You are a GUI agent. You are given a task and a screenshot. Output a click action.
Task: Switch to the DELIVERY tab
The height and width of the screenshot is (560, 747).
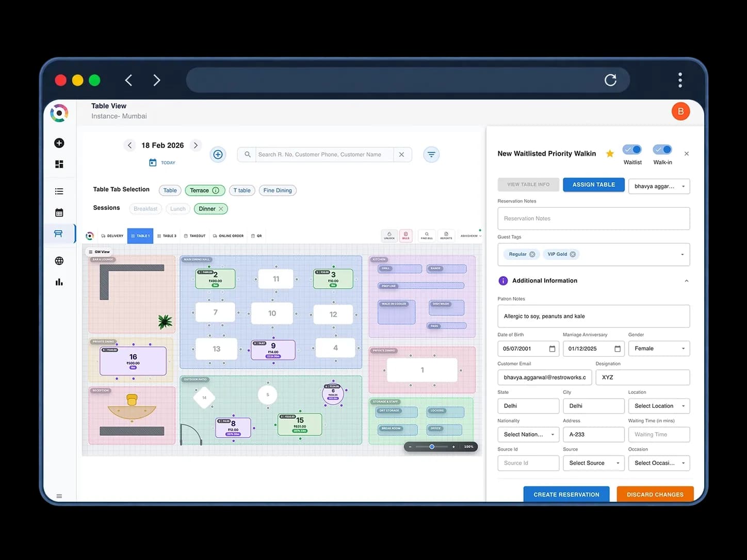click(112, 236)
